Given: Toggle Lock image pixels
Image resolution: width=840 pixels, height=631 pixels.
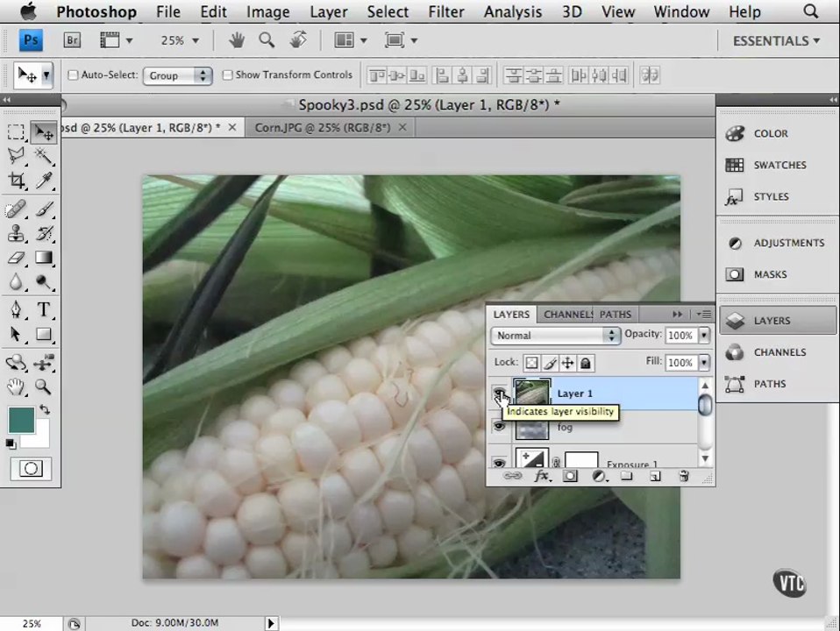Looking at the screenshot, I should (550, 363).
